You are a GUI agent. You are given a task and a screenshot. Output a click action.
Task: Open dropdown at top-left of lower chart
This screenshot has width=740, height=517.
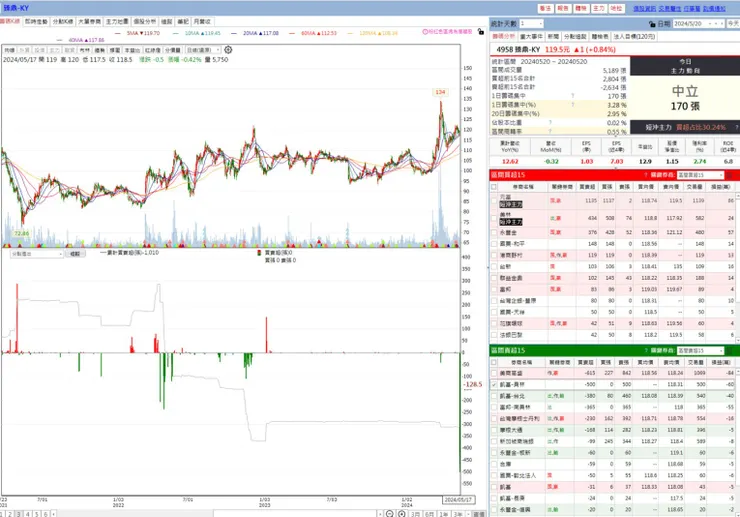pyautogui.click(x=37, y=254)
